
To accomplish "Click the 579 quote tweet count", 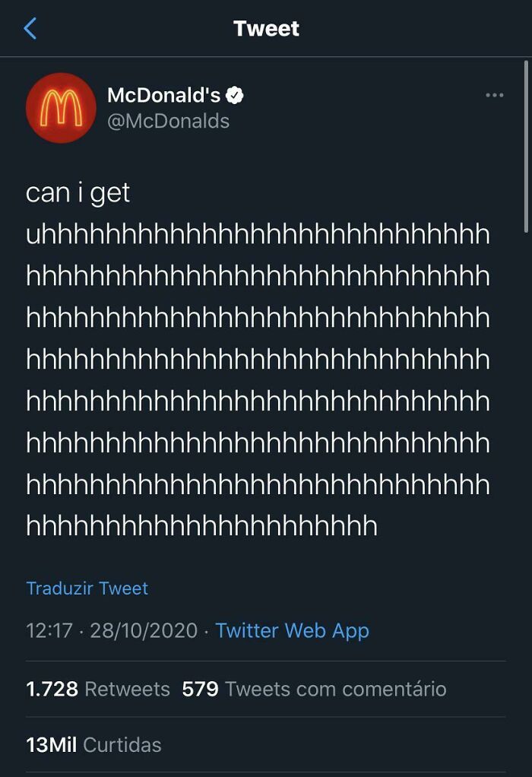I will click(200, 689).
